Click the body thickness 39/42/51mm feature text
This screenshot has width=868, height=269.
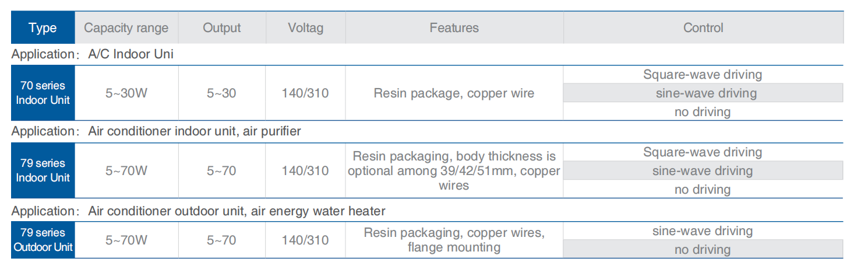(x=454, y=171)
